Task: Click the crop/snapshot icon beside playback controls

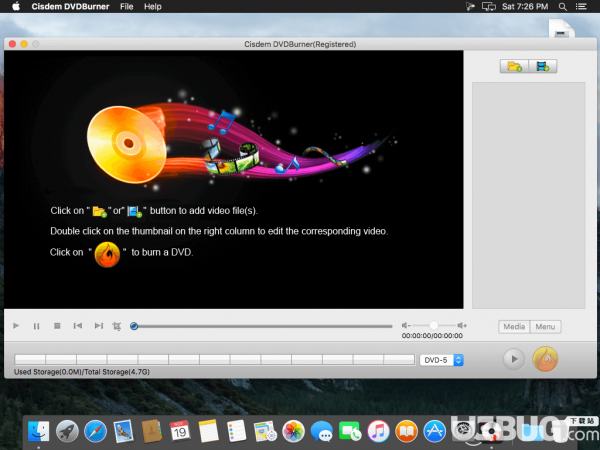Action: tap(117, 326)
